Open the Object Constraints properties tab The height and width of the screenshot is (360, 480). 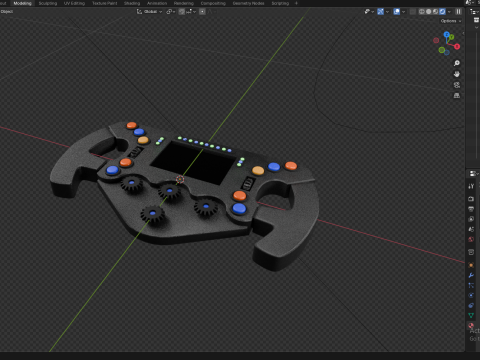(471, 305)
